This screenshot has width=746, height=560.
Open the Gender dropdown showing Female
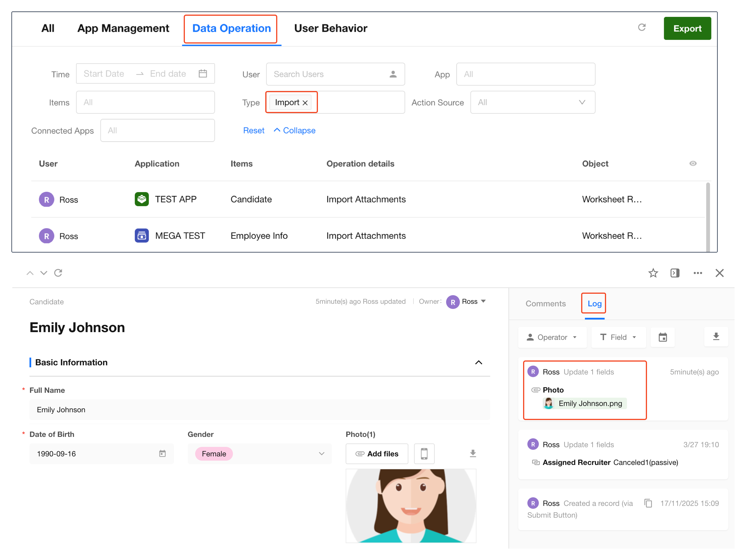[259, 453]
